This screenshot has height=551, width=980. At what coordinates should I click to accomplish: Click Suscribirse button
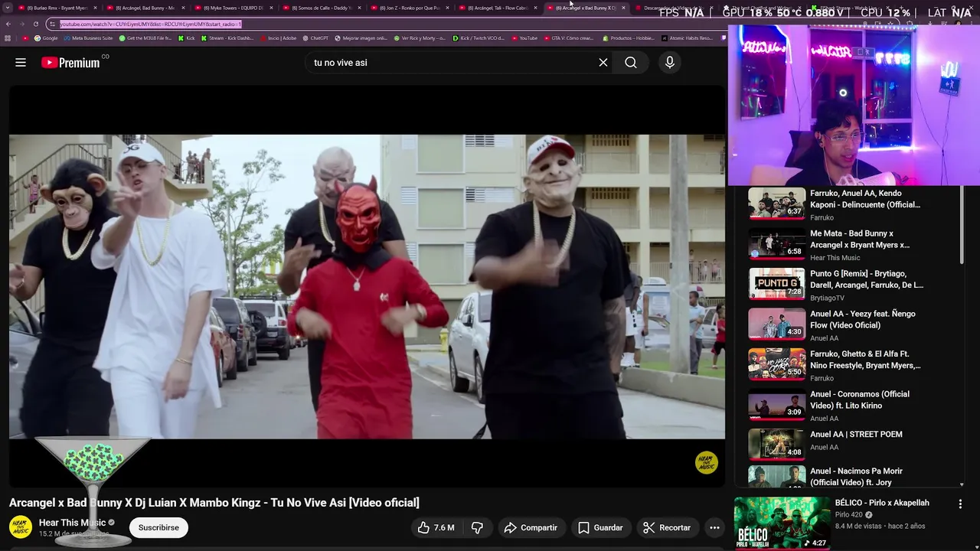coord(158,527)
